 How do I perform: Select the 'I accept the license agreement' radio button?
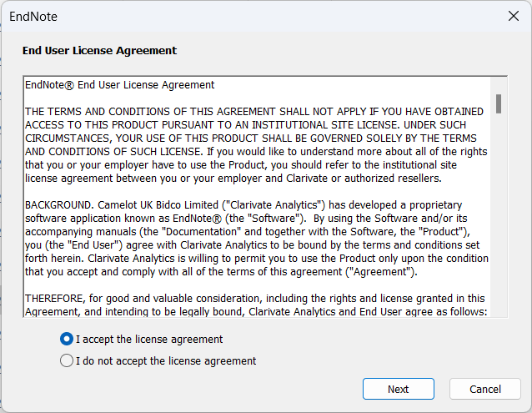point(67,339)
